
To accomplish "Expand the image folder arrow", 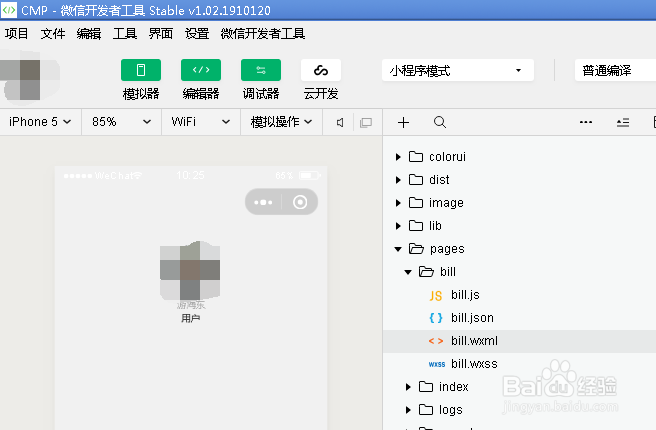I will point(398,203).
